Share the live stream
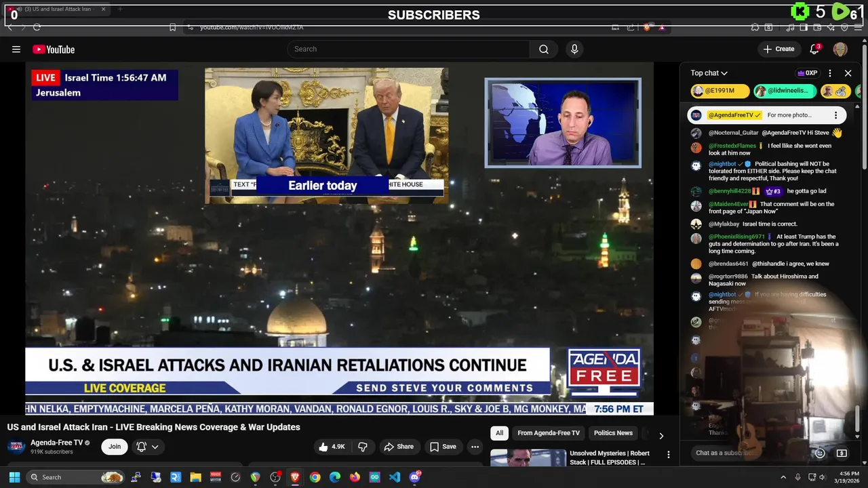Screen dimensions: 868x488 pos(399,447)
